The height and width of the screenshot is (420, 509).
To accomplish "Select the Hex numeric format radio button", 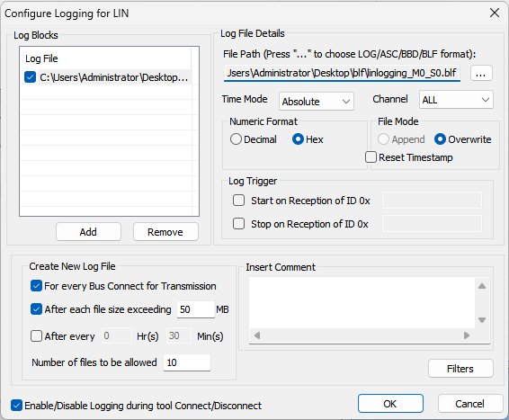I will 298,139.
